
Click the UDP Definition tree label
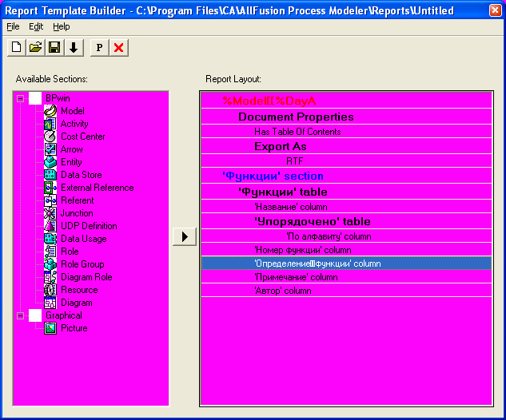tap(89, 226)
